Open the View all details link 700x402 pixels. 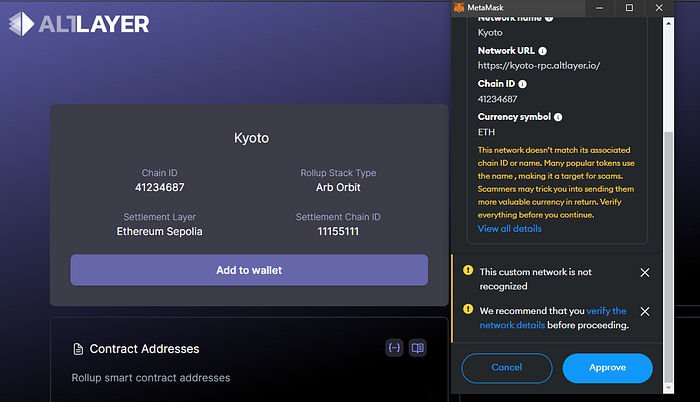[509, 229]
